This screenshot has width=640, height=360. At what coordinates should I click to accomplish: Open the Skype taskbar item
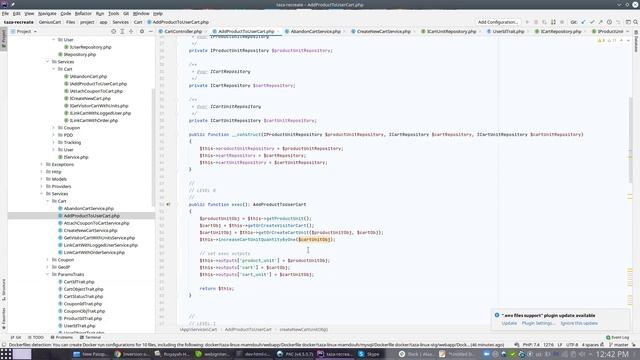[x=369, y=354]
